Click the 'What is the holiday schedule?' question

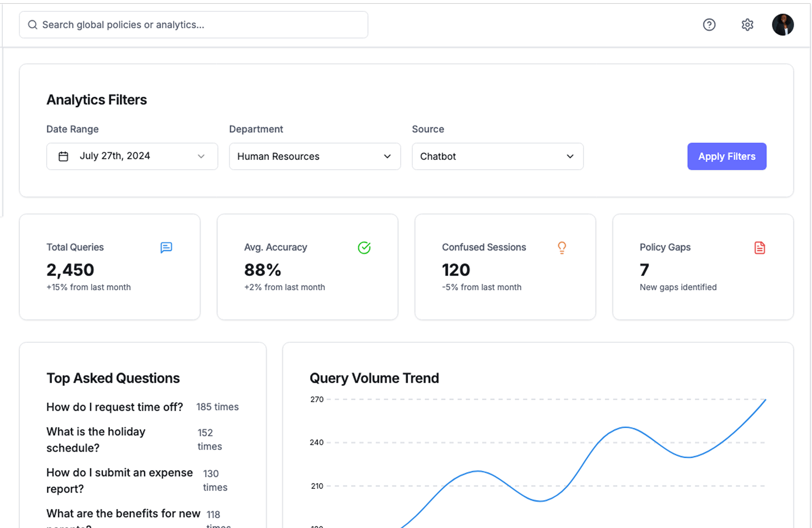click(96, 440)
